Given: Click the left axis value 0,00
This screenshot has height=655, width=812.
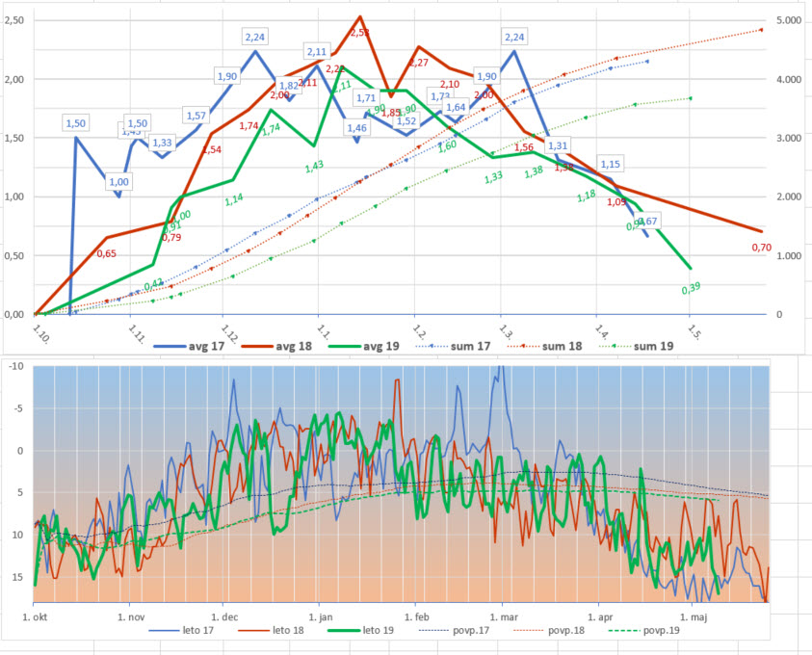Looking at the screenshot, I should [x=13, y=314].
